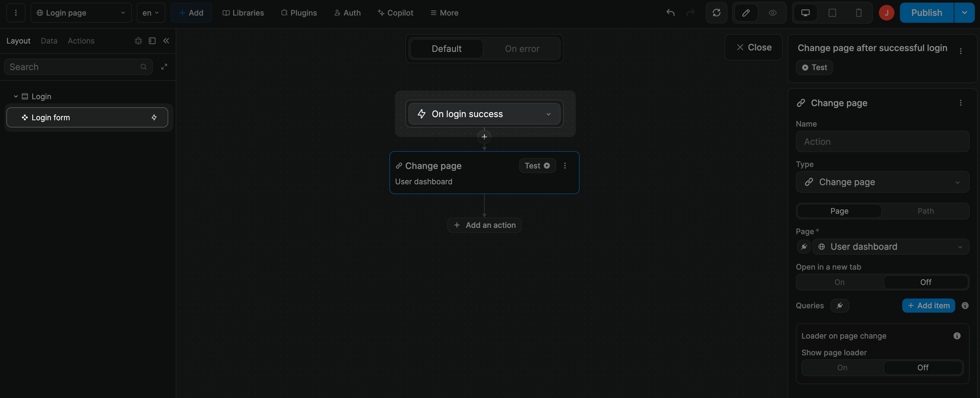Turn Off the Open in a new tab option
The image size is (980, 398).
coord(926,282)
